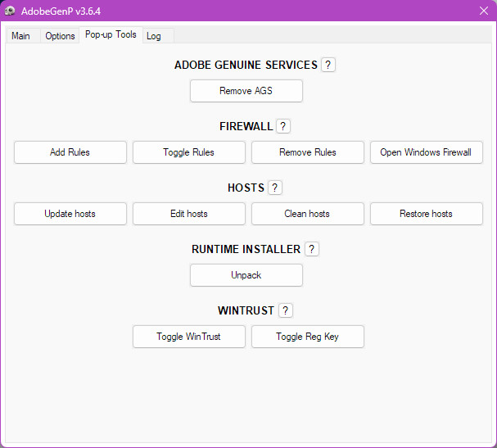Click the question mark beside HOSTS
497x448 pixels.
pos(275,188)
